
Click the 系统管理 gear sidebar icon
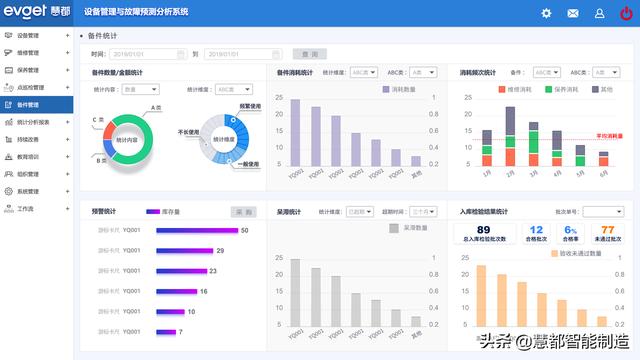8,191
